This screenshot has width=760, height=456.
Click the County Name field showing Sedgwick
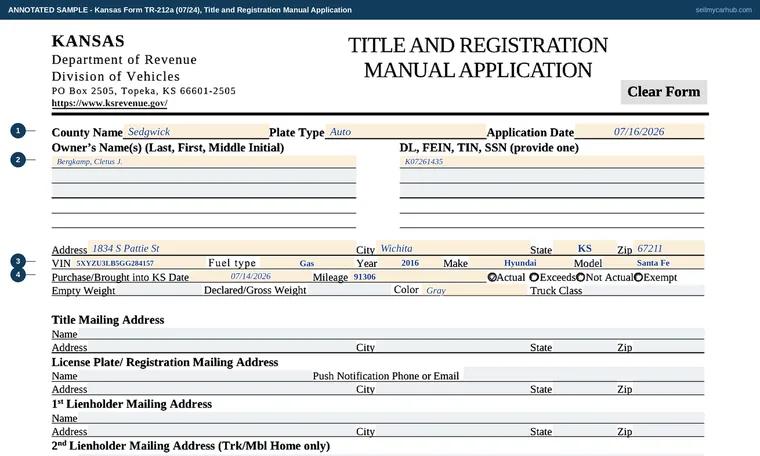(196, 131)
